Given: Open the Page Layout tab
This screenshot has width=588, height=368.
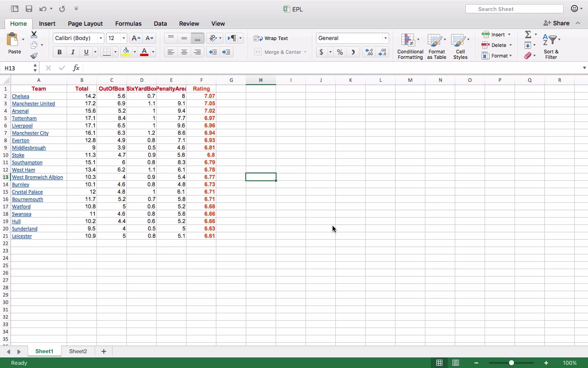Looking at the screenshot, I should [85, 23].
